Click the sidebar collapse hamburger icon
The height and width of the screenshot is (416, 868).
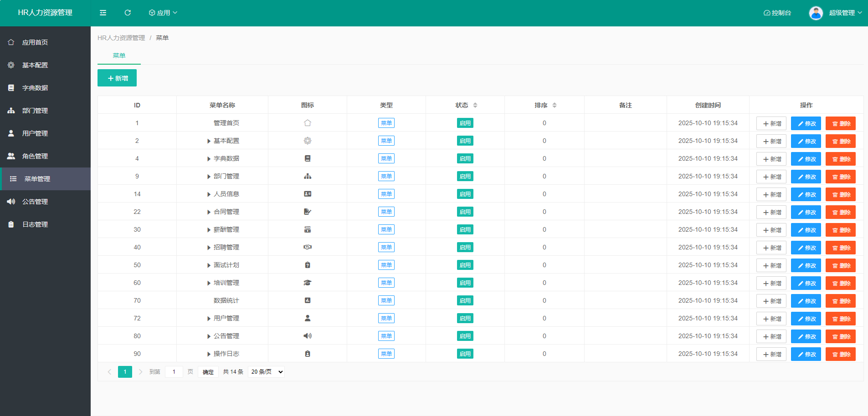click(103, 12)
